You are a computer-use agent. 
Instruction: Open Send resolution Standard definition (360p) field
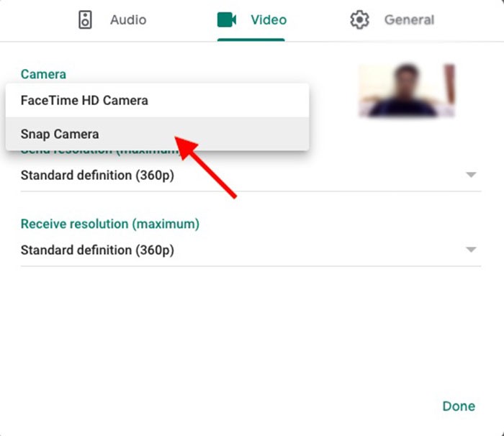(97, 175)
